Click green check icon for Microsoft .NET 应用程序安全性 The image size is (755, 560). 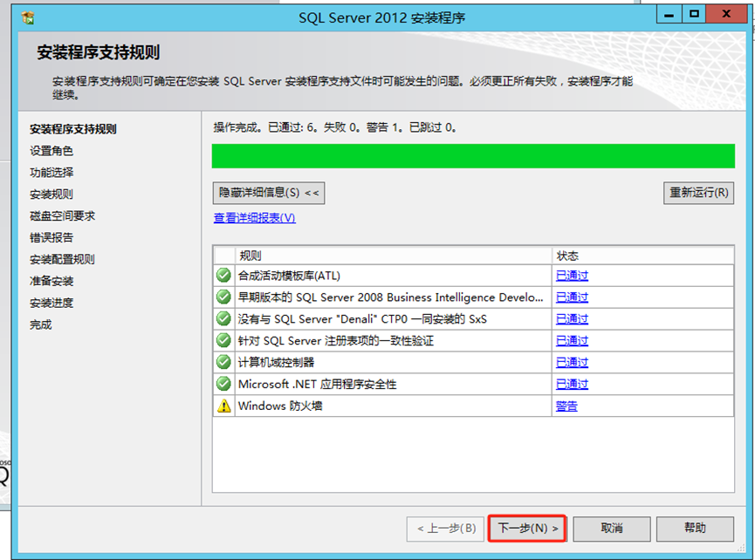[223, 384]
